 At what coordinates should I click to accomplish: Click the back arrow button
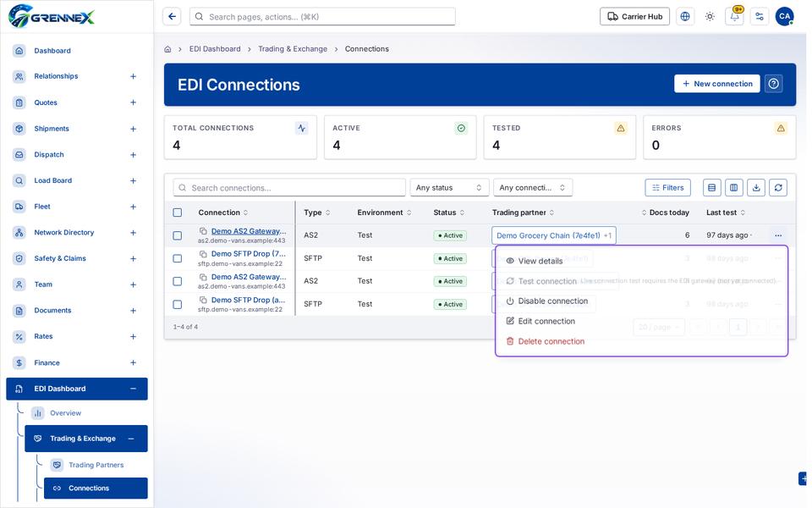coord(172,17)
